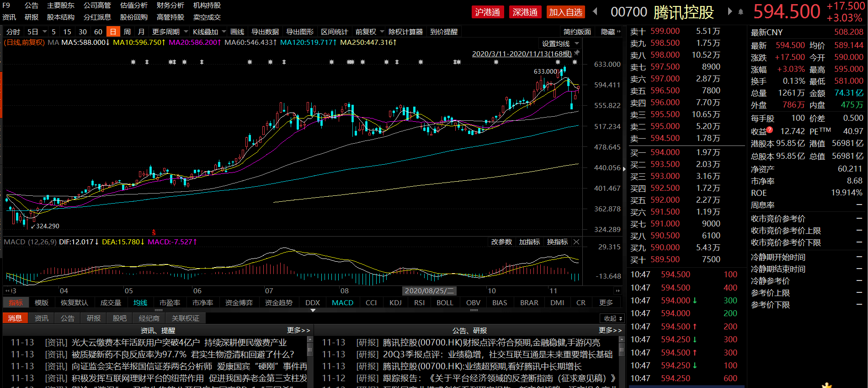
Task: Select the 15-minute K-line period
Action: pos(67,32)
